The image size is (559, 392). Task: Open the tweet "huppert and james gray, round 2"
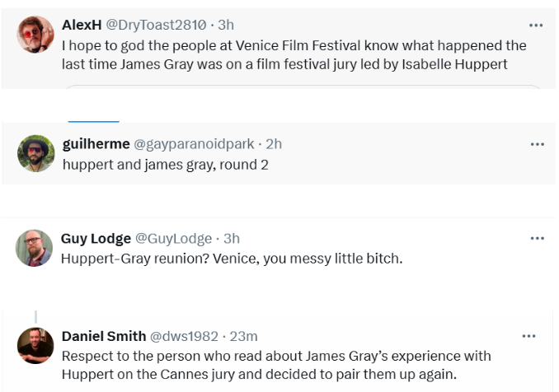tap(165, 163)
